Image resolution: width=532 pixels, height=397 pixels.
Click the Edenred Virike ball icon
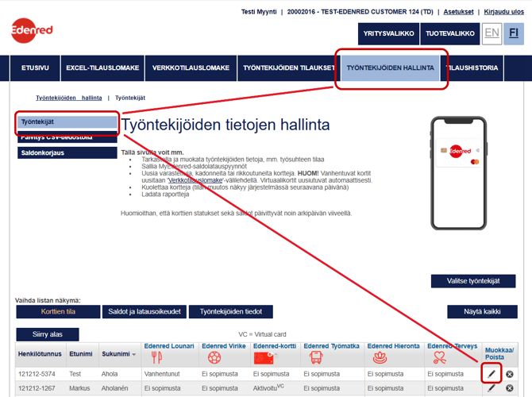pyautogui.click(x=214, y=357)
